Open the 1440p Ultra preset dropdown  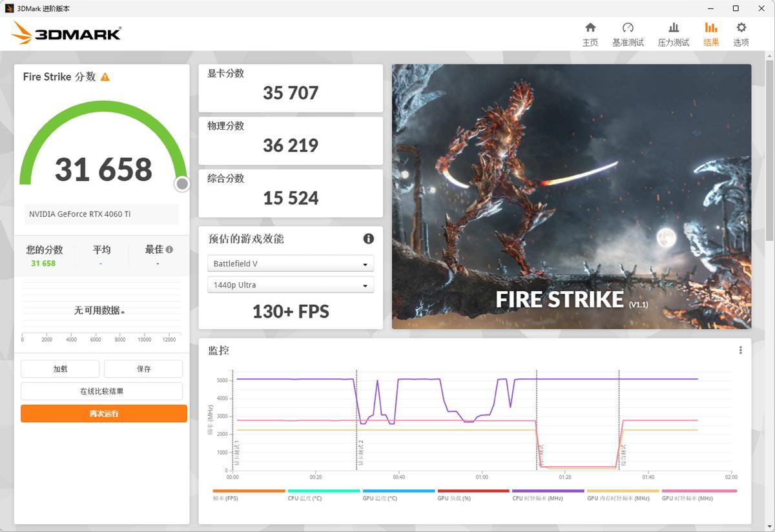pos(290,284)
